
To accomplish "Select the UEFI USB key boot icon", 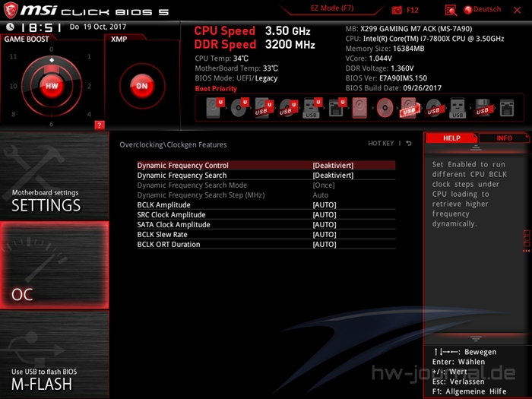I will pos(312,108).
